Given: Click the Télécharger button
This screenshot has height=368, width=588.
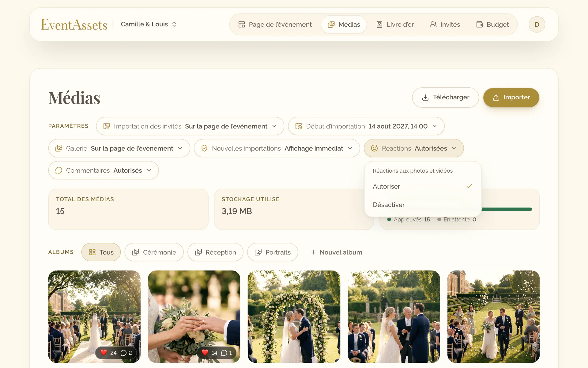Looking at the screenshot, I should click(446, 98).
